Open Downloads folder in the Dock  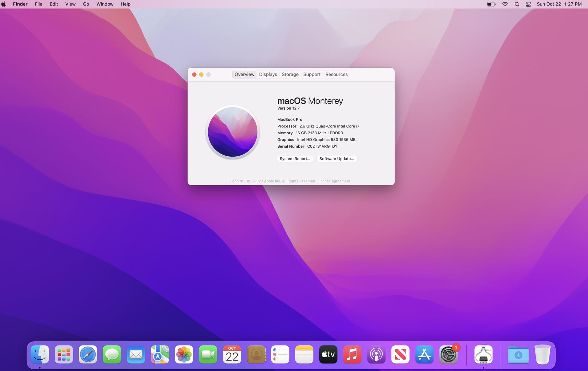518,355
